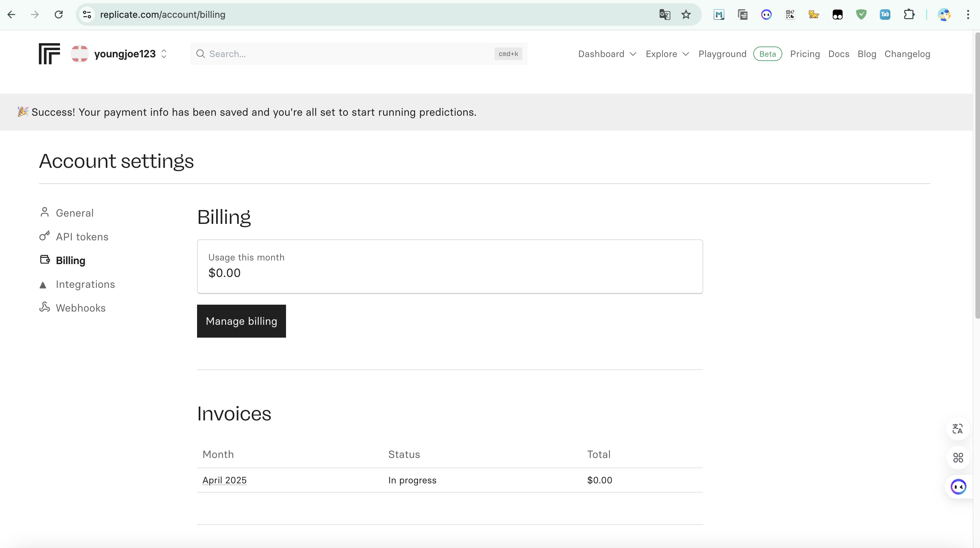Open the April 2025 invoice link
This screenshot has height=548, width=980.
(224, 480)
